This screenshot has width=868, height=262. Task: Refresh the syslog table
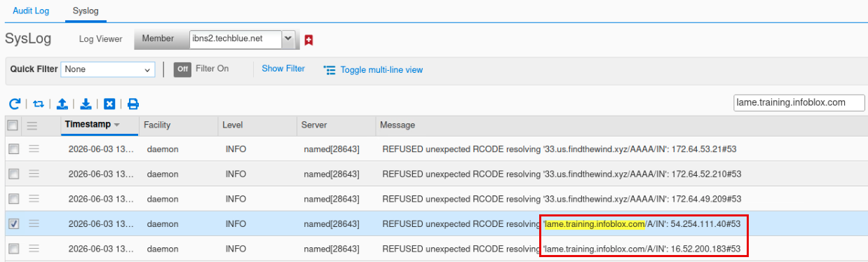15,104
